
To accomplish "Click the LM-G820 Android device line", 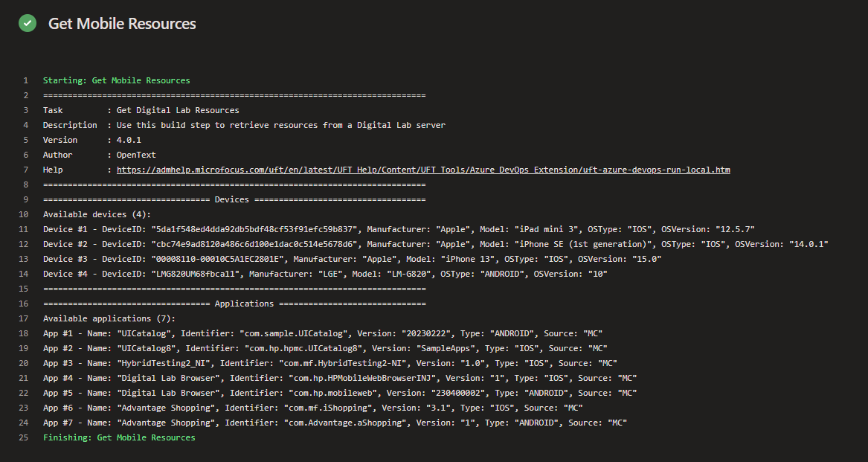I will click(325, 274).
